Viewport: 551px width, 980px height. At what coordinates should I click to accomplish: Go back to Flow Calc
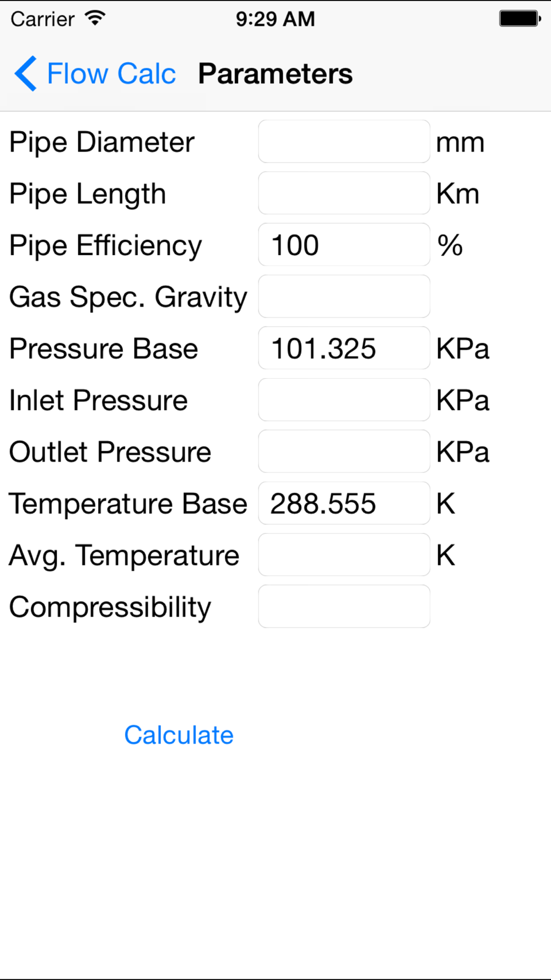(95, 73)
